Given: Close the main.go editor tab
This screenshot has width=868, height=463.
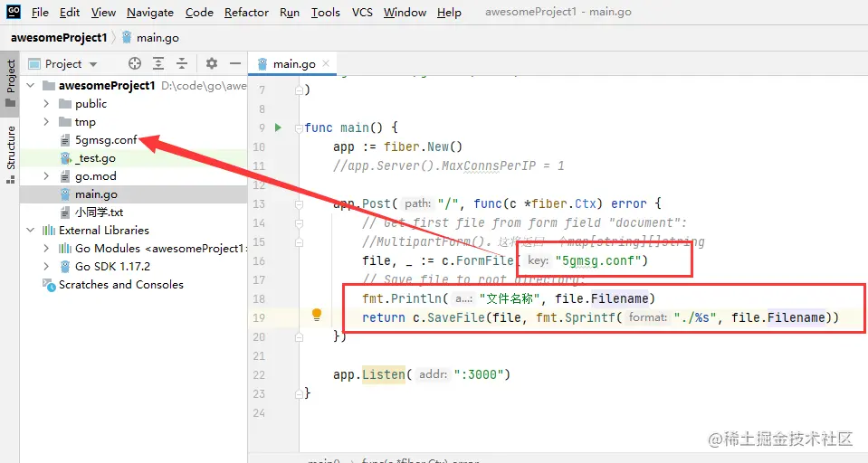Looking at the screenshot, I should [326, 63].
